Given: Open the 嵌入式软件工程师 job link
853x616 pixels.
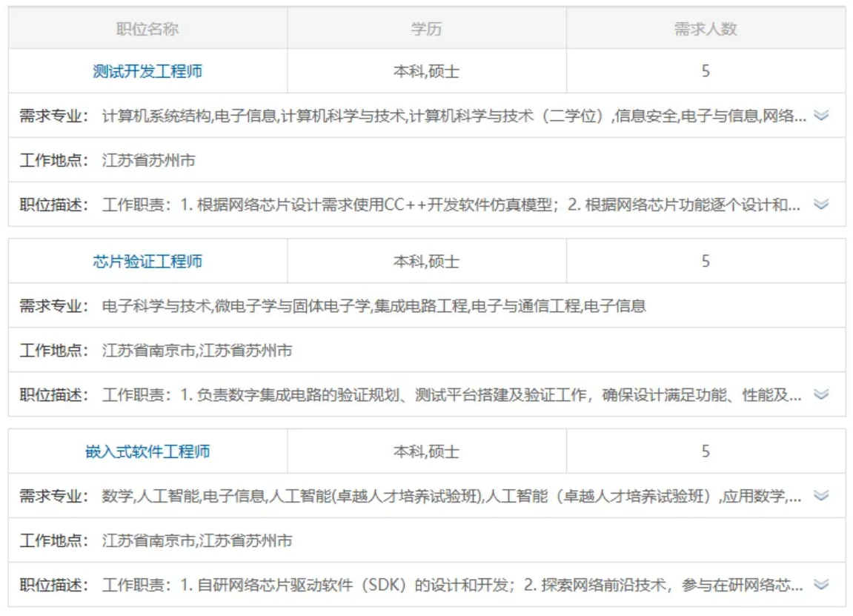Looking at the screenshot, I should coord(147,451).
